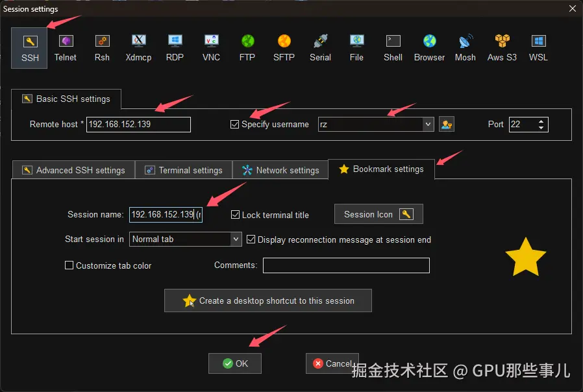Select the Xdmcp session icon
The image size is (583, 392).
[138, 48]
